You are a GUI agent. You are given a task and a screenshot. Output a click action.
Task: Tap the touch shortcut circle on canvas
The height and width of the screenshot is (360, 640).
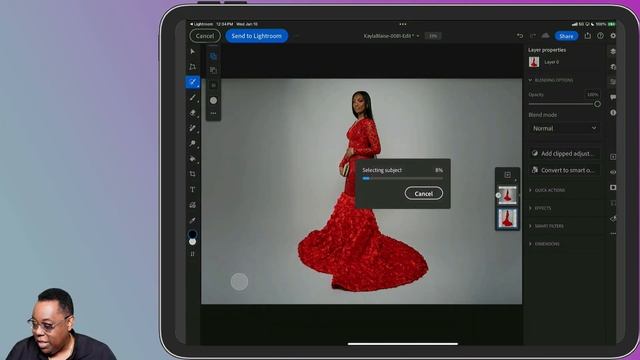coord(239,282)
